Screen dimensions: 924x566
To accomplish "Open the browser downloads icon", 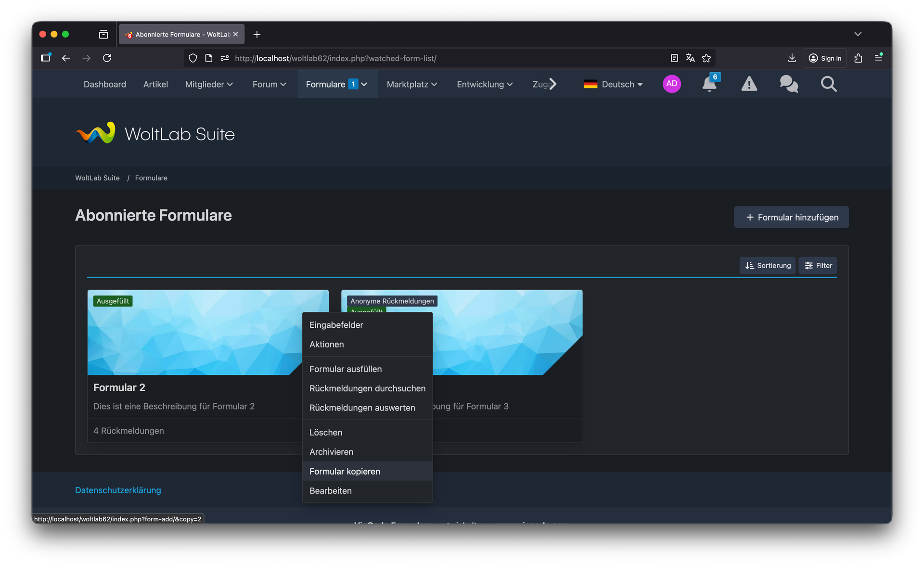I will (792, 58).
